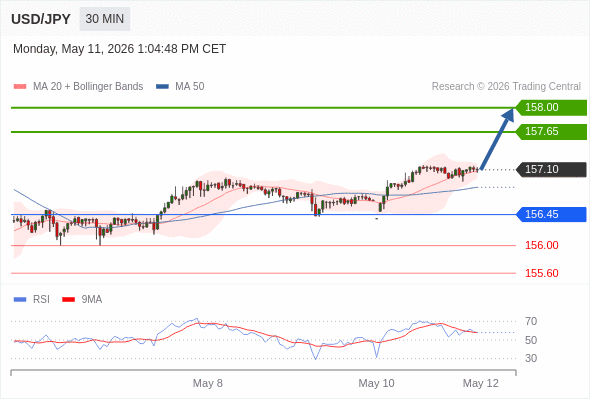Select the 158.00 resistance price tag
Screen dimensions: 590x400
click(551, 108)
